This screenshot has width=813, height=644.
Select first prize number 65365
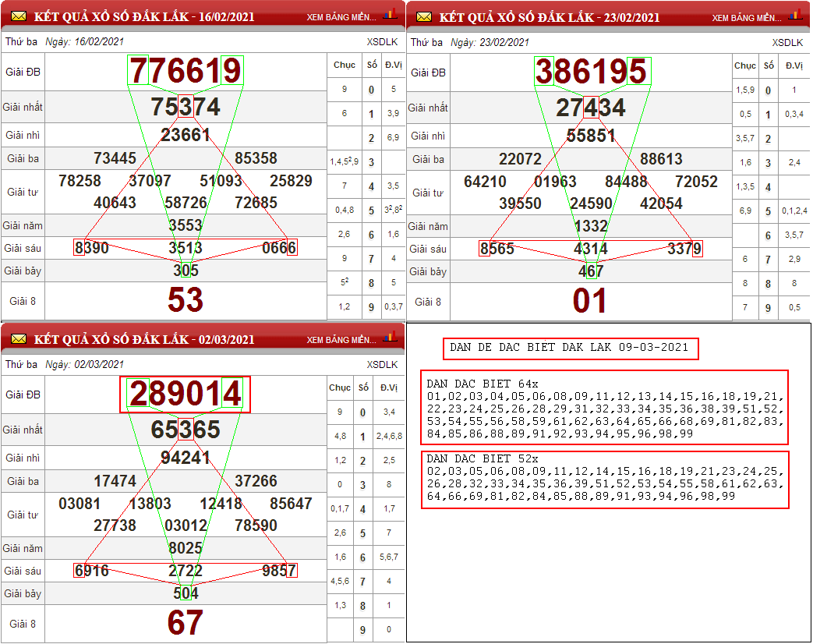[186, 430]
